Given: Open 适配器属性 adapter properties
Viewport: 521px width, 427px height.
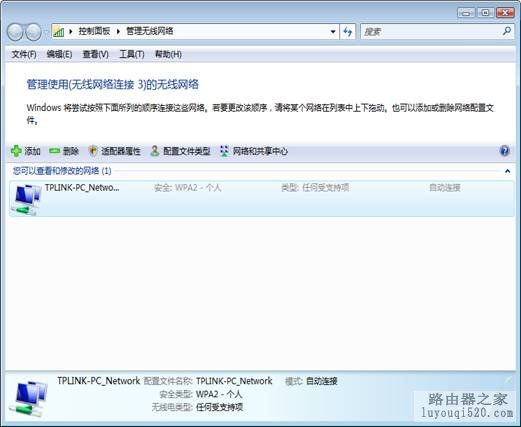Looking at the screenshot, I should click(115, 151).
